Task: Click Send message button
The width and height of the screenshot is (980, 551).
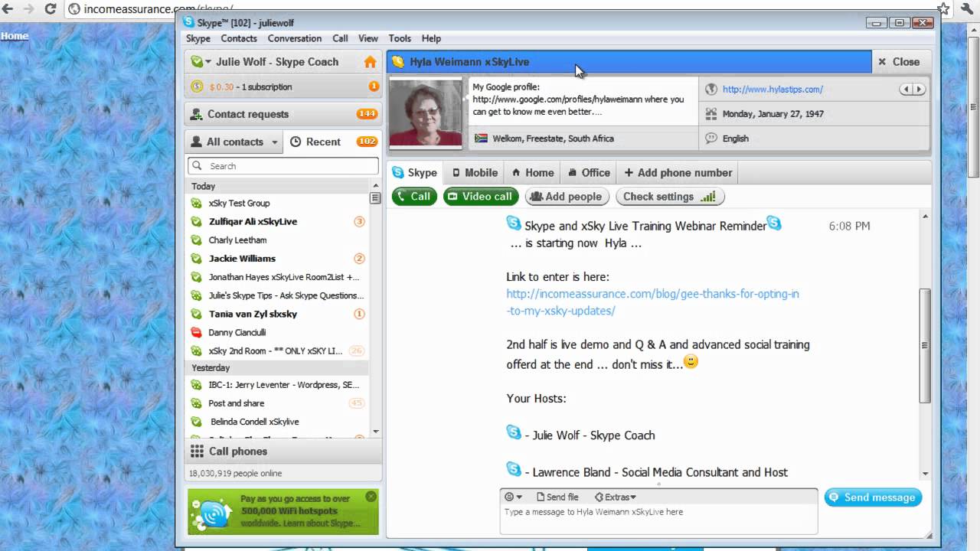Action: click(x=873, y=497)
